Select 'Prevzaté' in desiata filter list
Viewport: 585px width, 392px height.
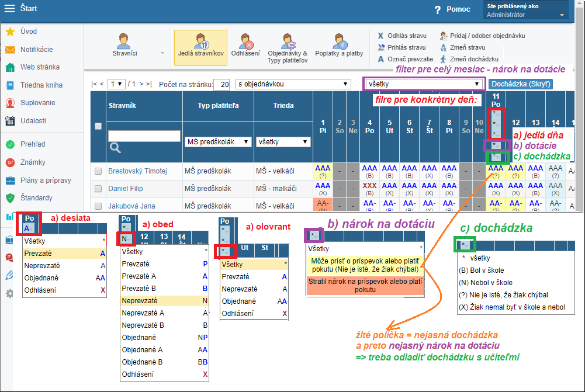point(64,254)
